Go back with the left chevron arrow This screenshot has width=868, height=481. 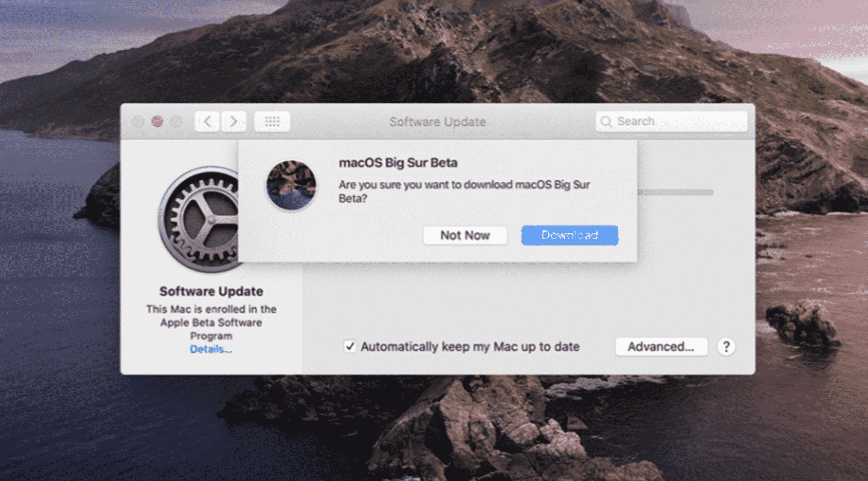207,122
